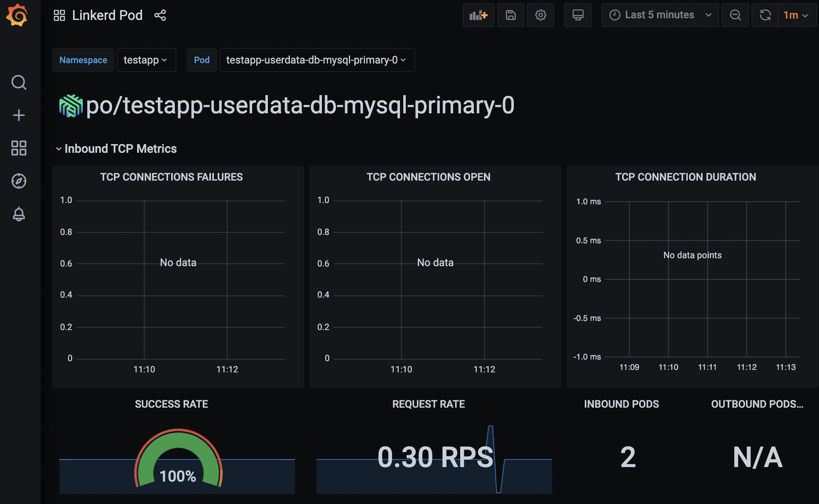
Task: Open REQUEST RATE panel title menu
Action: point(428,404)
